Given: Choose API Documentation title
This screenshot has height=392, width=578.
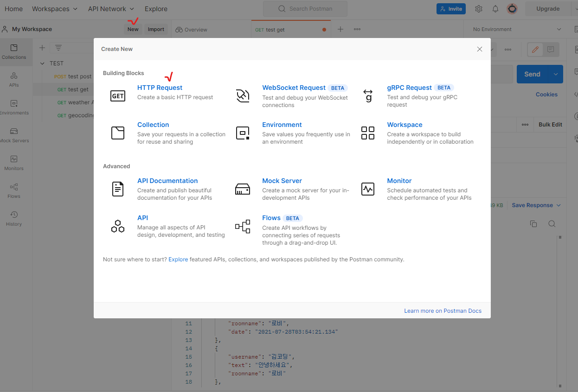Looking at the screenshot, I should tap(167, 181).
